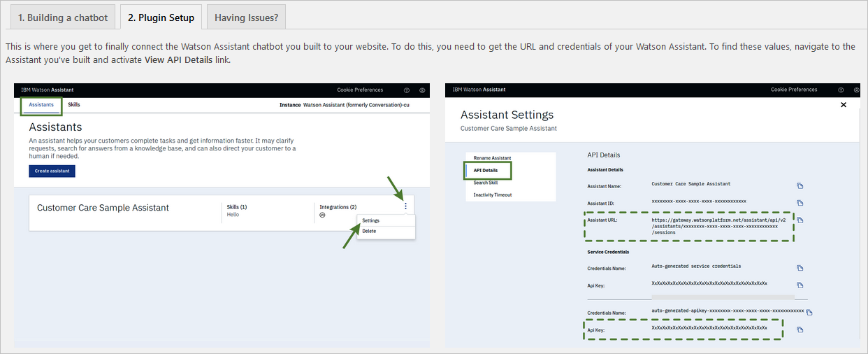
Task: Select Inactivity Timeout in settings sidebar
Action: [x=493, y=195]
